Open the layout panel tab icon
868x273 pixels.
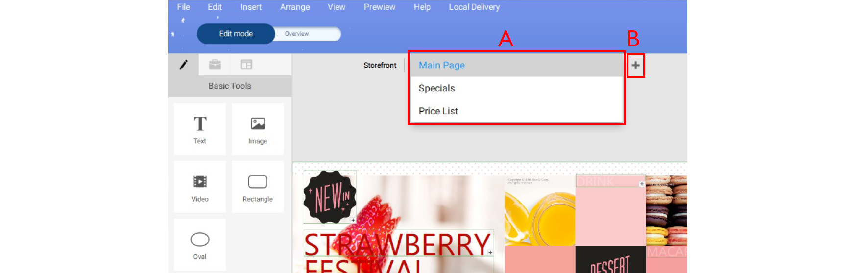coord(246,65)
